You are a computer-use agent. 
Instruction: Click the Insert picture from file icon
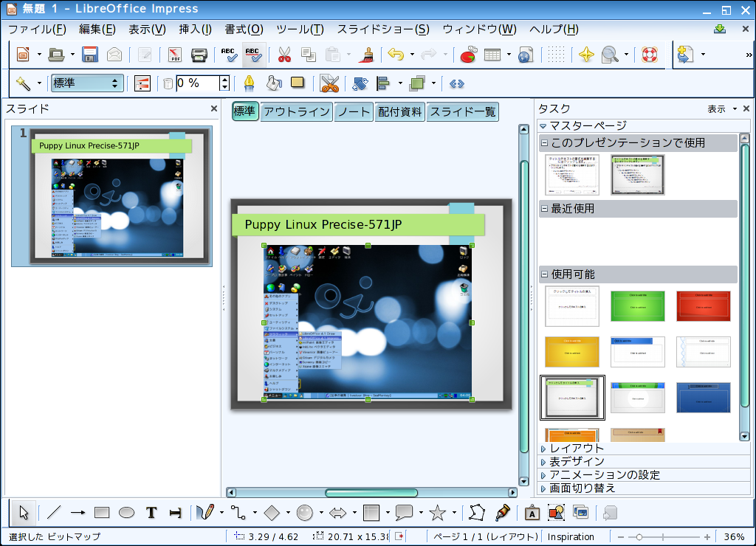(556, 513)
